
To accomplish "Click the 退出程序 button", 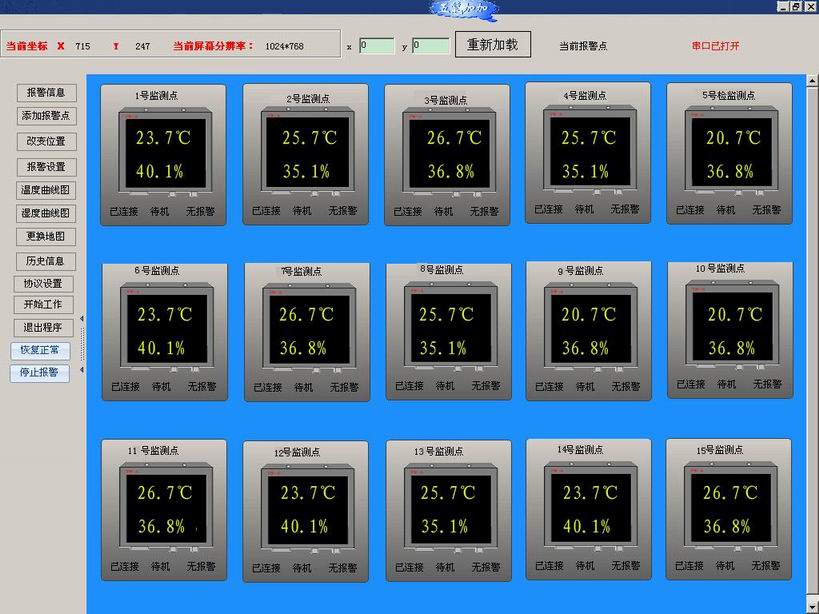I will pos(43,328).
